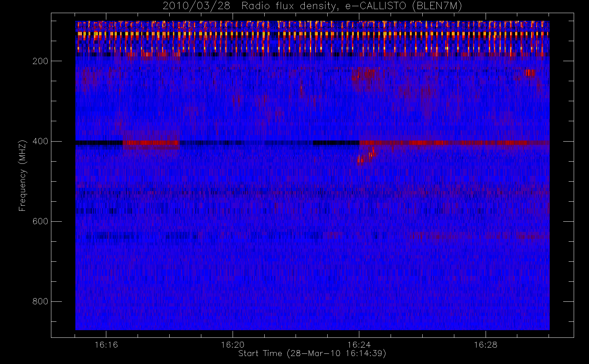Select the 600 frequency axis label
Image resolution: width=589 pixels, height=364 pixels.
[40, 221]
